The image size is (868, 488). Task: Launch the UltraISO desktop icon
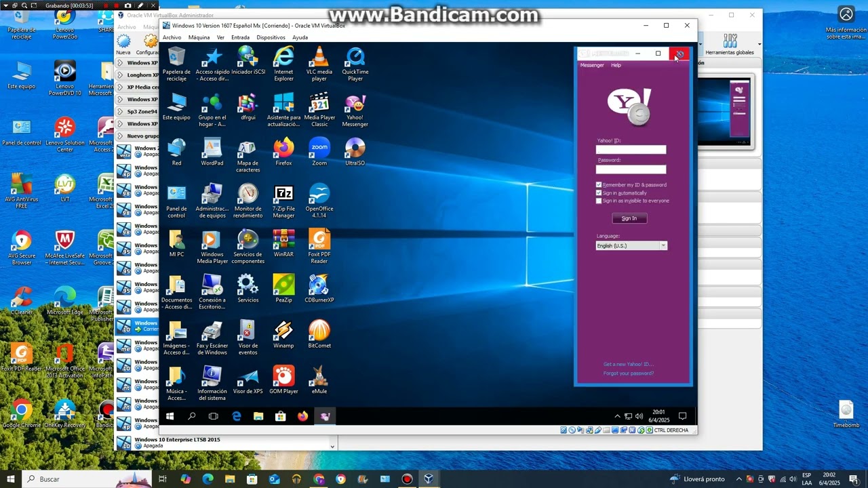tap(355, 152)
